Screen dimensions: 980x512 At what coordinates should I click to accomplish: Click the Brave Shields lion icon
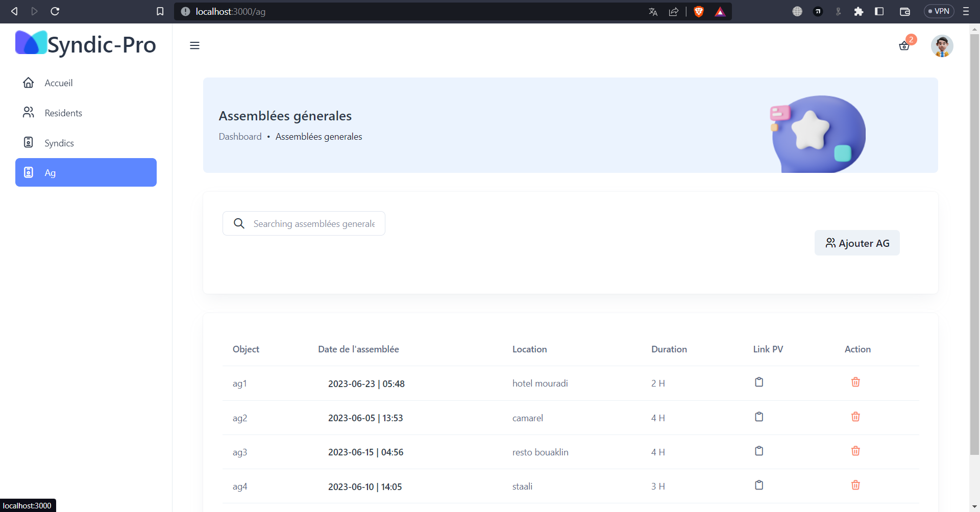pyautogui.click(x=699, y=12)
